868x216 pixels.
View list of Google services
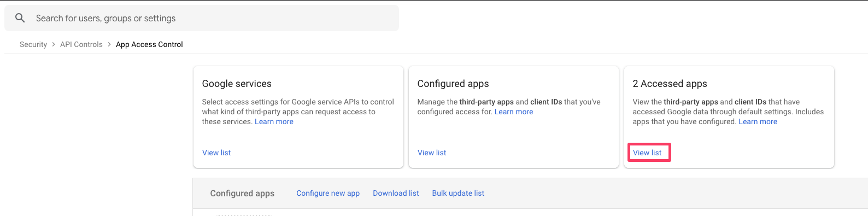coord(216,153)
